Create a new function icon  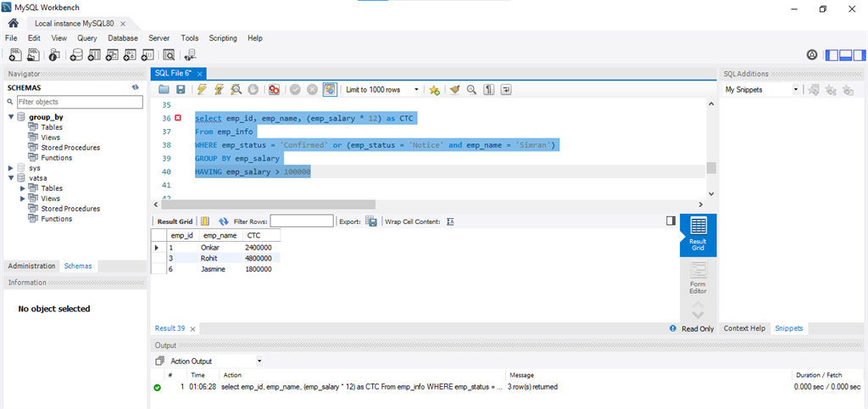coord(147,54)
